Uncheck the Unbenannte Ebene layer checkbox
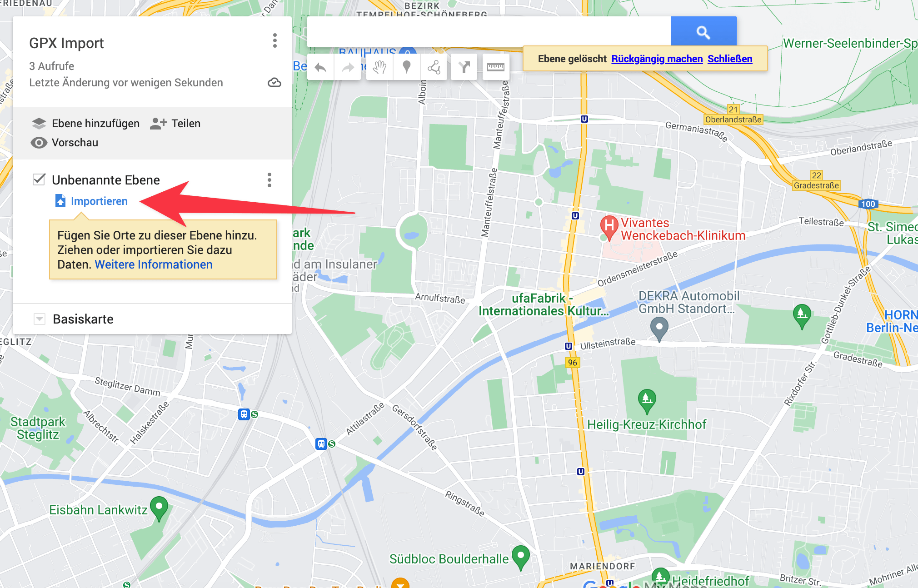This screenshot has height=588, width=918. 39,179
